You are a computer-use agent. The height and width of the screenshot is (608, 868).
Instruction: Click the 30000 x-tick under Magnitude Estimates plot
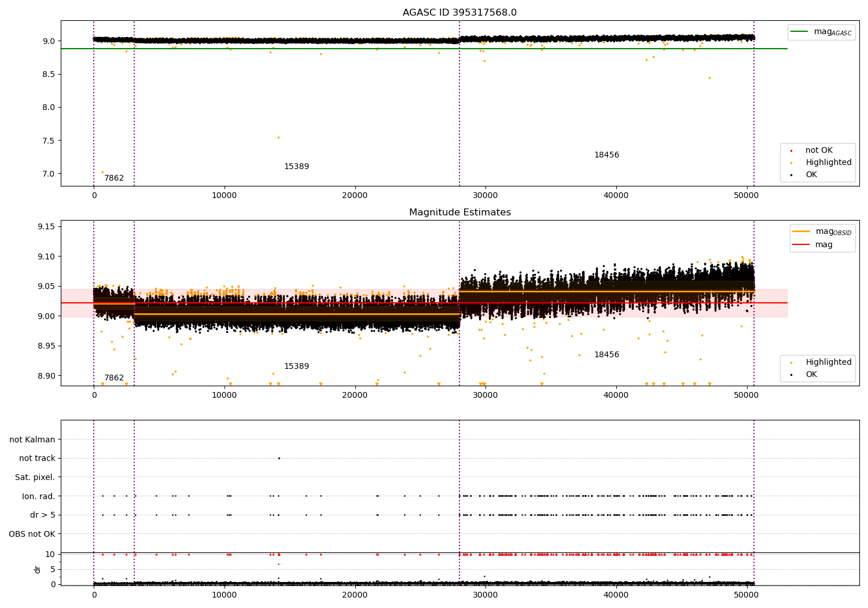coord(486,395)
